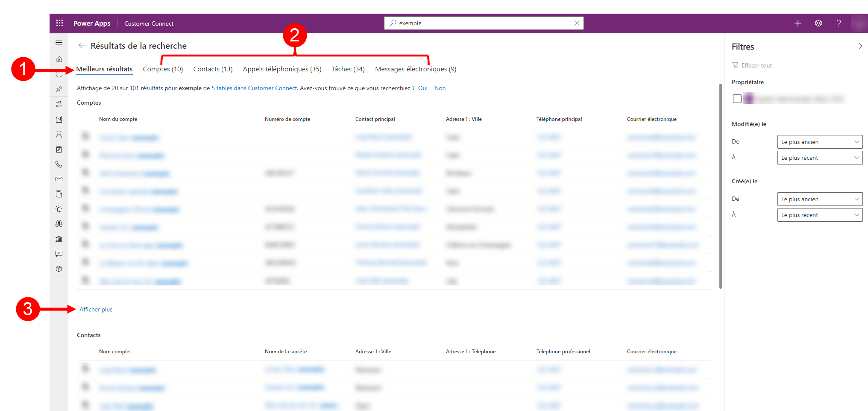Viewport: 868px width, 411px height.
Task: Click Oui to confirm results helpful
Action: point(422,88)
